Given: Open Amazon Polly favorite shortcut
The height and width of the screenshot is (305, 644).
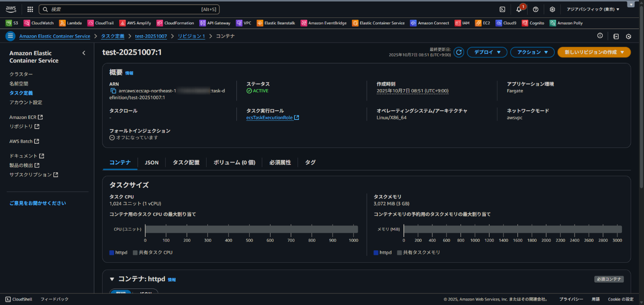Looking at the screenshot, I should tap(566, 23).
